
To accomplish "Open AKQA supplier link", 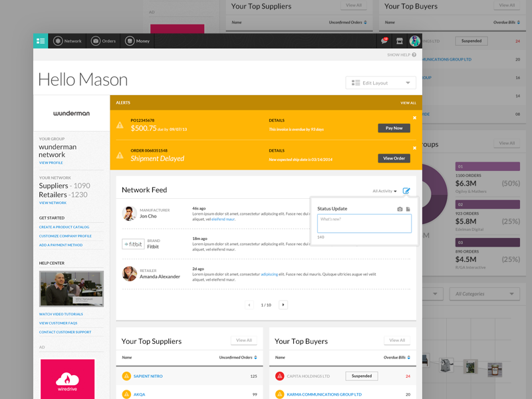I will click(139, 394).
